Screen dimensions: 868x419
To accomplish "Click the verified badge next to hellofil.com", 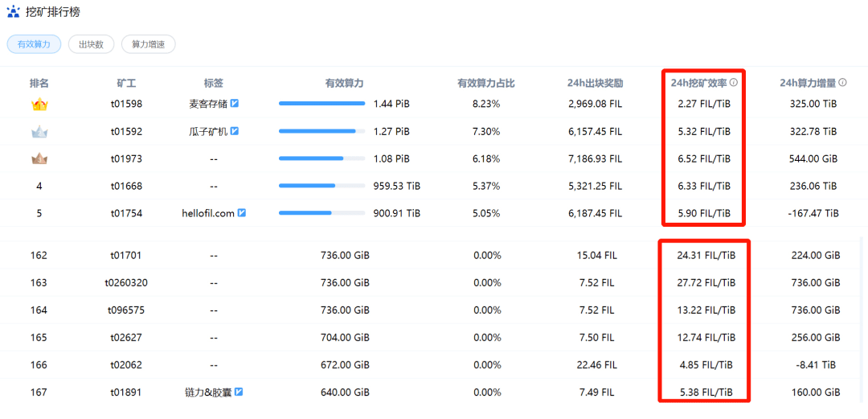I will coord(241,213).
